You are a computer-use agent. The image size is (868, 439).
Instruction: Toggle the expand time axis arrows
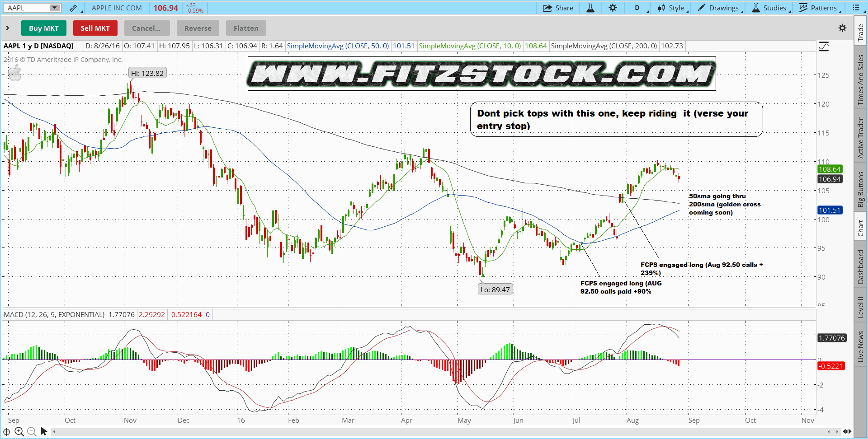click(847, 432)
